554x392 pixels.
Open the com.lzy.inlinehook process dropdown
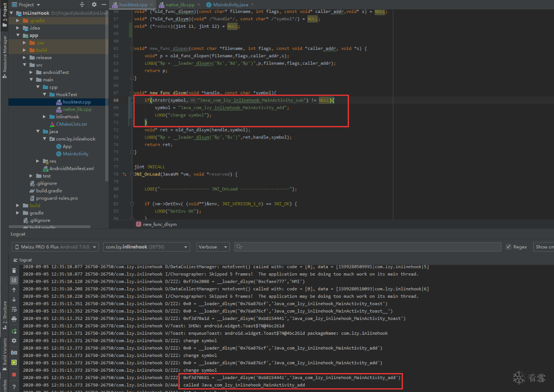point(146,247)
